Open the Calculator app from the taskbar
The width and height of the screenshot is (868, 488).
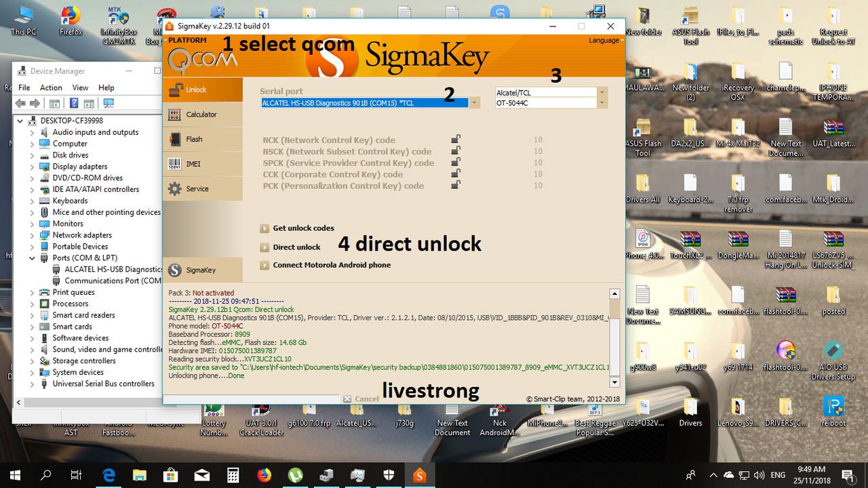[x=233, y=475]
